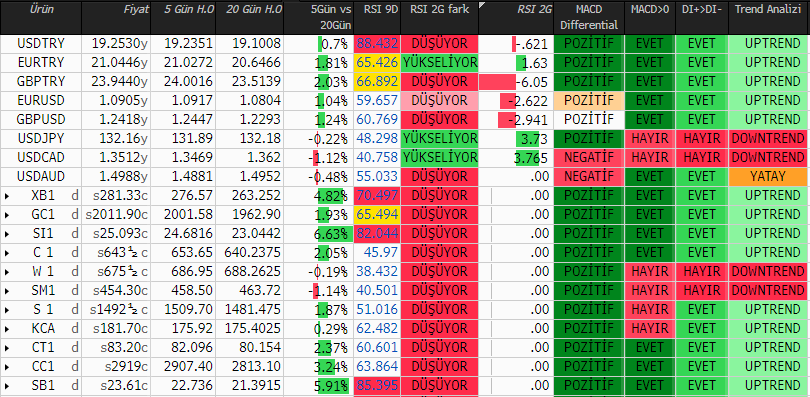
Task: Select the USDJPY DOWNTREND cell
Action: [x=768, y=139]
